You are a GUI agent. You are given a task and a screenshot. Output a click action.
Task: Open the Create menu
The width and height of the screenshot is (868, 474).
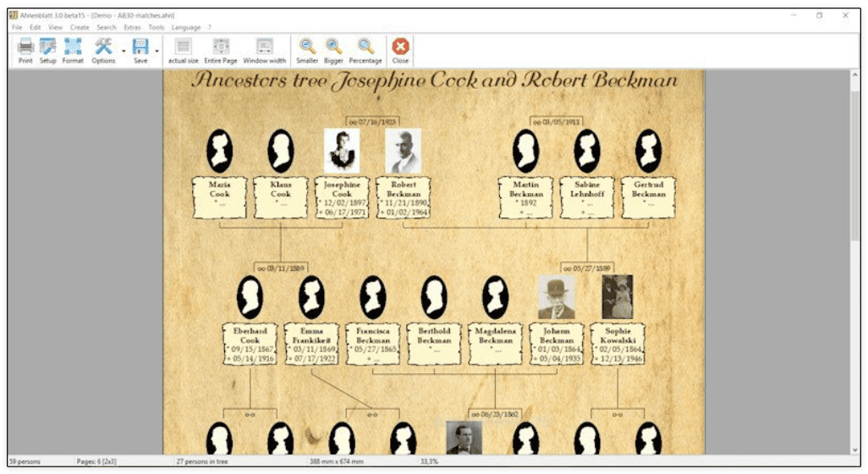[80, 27]
